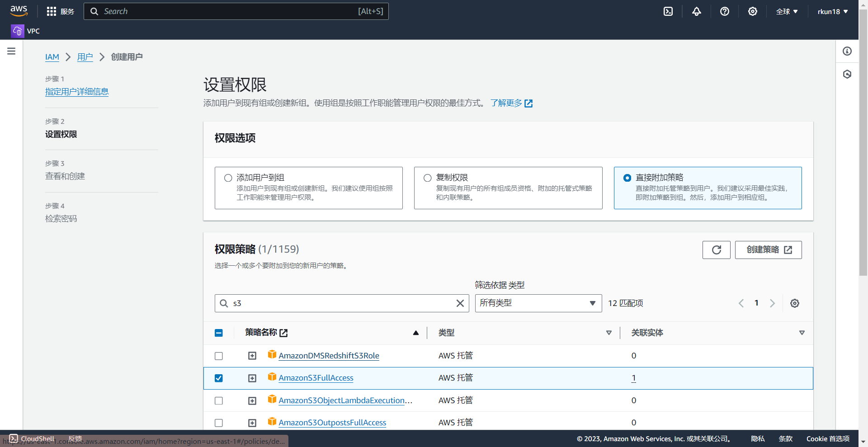Screen dimensions: 868x447
Task: Open the services grid menu
Action: [x=52, y=11]
